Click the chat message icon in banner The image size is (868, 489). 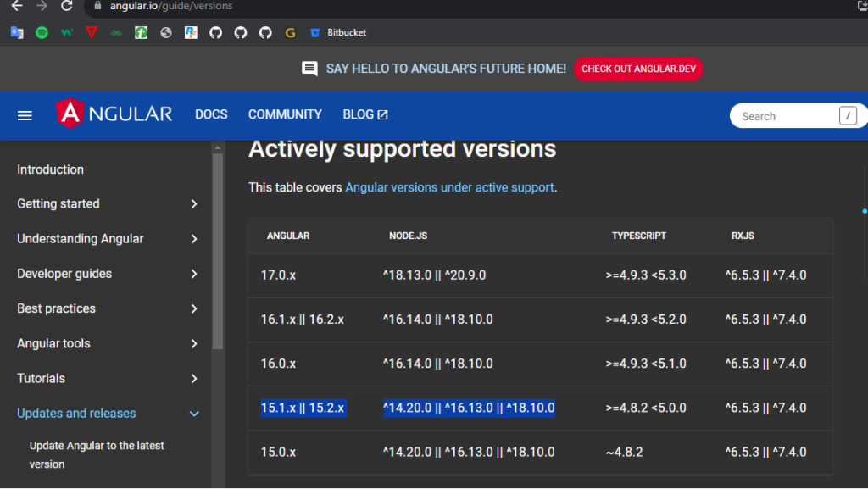309,69
